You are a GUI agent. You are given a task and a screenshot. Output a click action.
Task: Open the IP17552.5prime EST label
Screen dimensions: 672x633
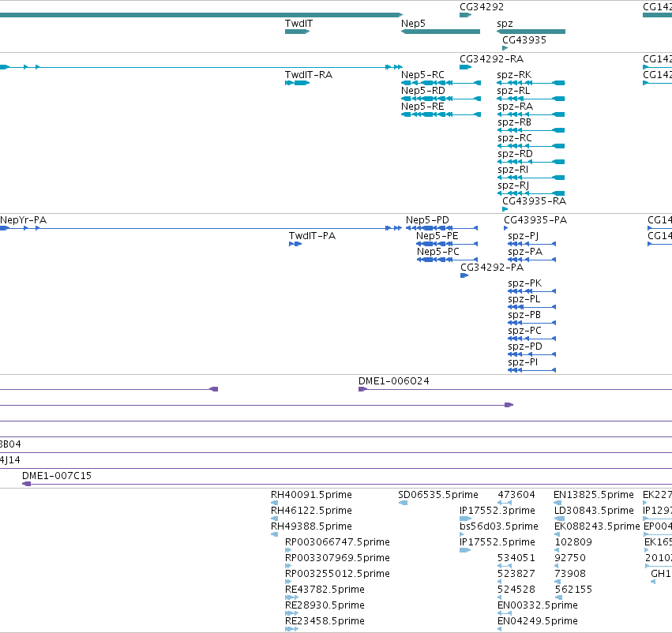tap(497, 541)
